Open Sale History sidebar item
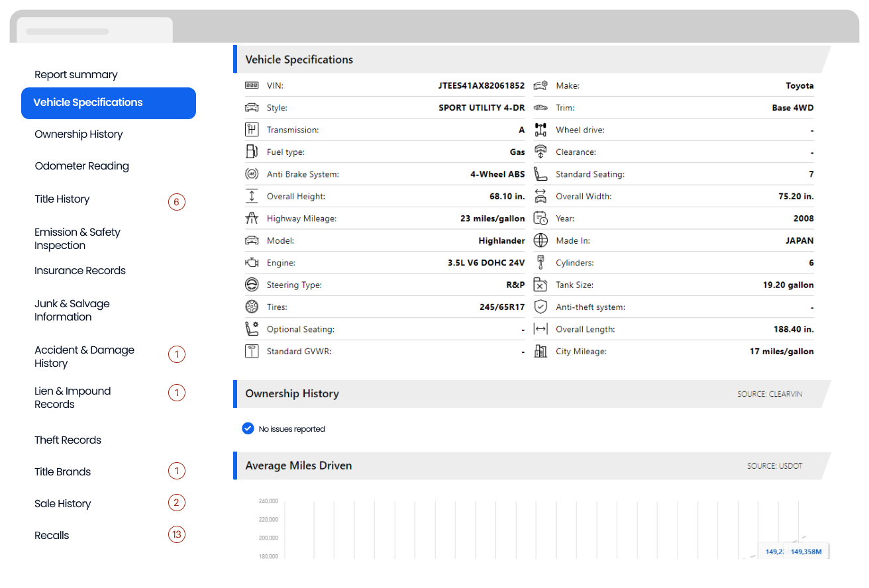The width and height of the screenshot is (869, 588). click(x=63, y=504)
